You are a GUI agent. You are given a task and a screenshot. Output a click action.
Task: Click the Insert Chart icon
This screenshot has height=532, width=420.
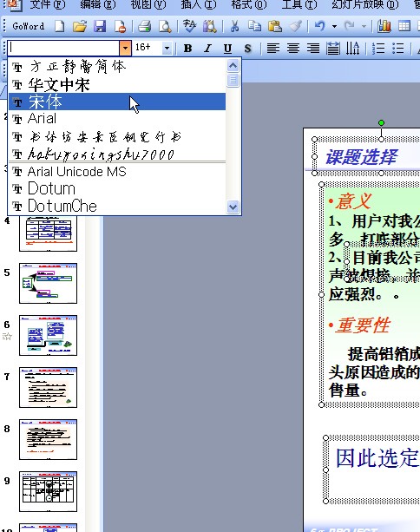tap(384, 26)
